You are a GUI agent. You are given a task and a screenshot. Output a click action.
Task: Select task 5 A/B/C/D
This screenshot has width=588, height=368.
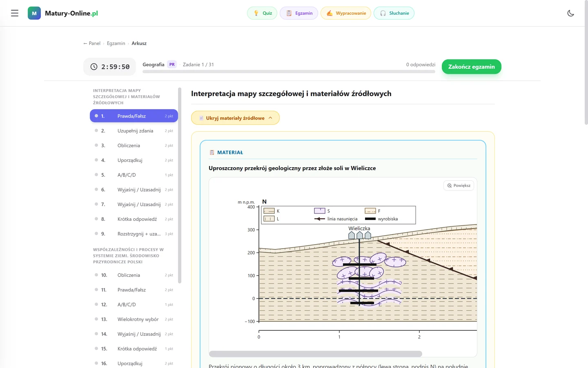[134, 175]
